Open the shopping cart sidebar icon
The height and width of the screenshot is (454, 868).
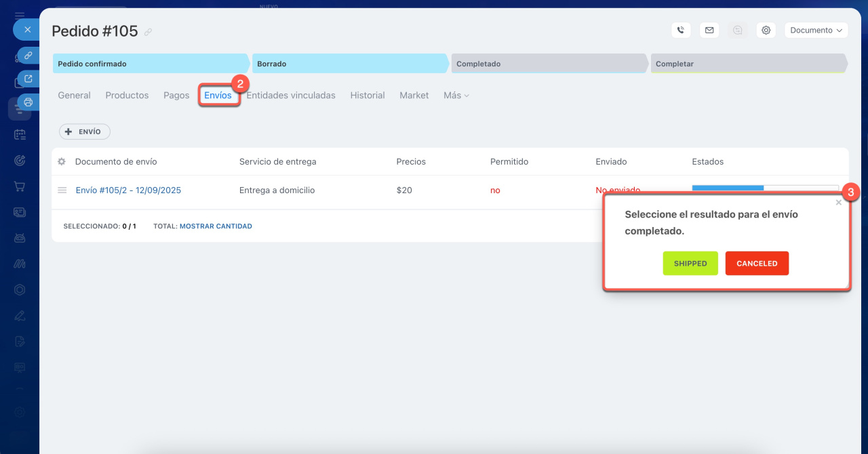(x=20, y=186)
